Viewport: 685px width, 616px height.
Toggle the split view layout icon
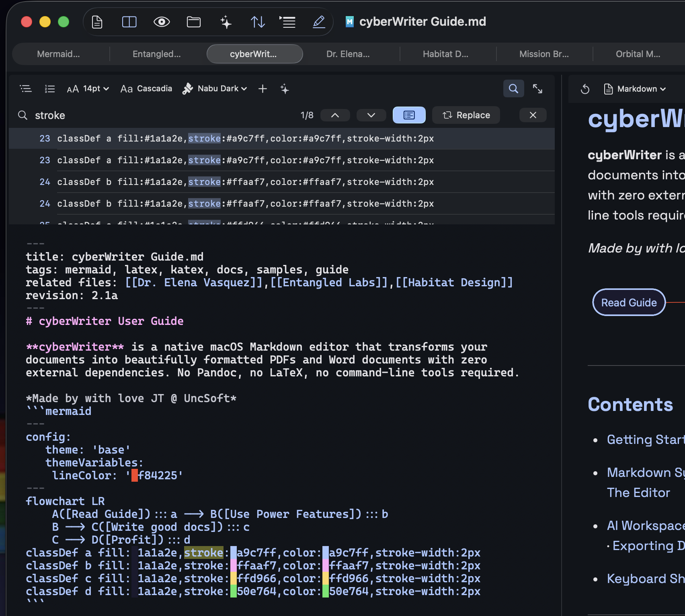point(129,22)
